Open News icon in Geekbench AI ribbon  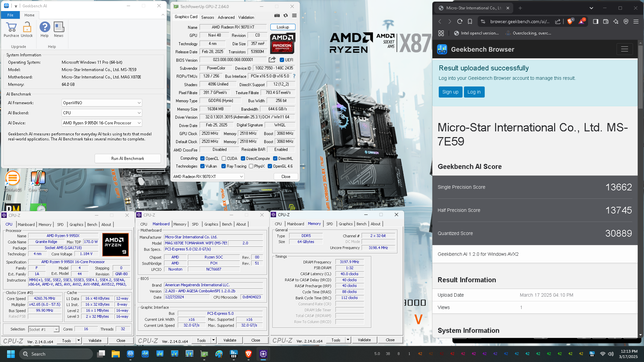[x=59, y=27]
